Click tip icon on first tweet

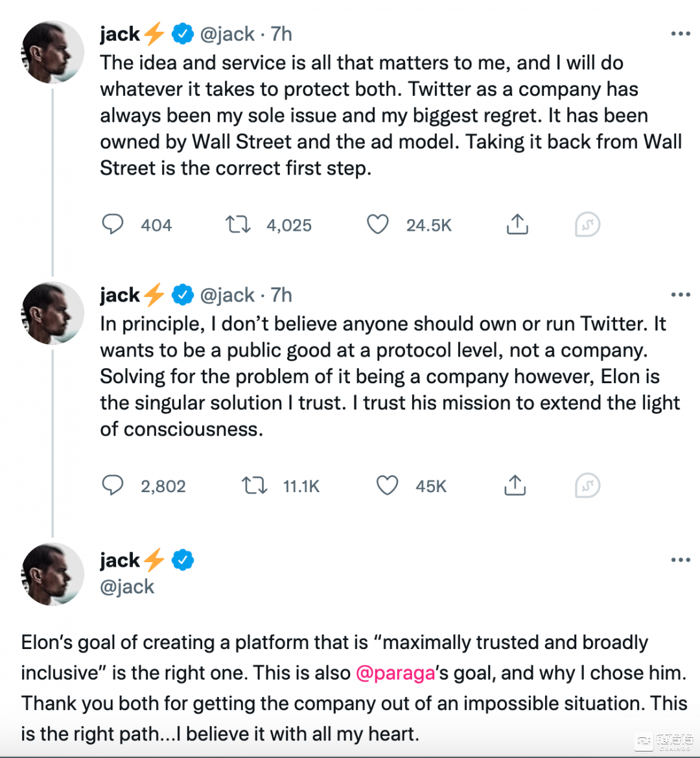(587, 225)
